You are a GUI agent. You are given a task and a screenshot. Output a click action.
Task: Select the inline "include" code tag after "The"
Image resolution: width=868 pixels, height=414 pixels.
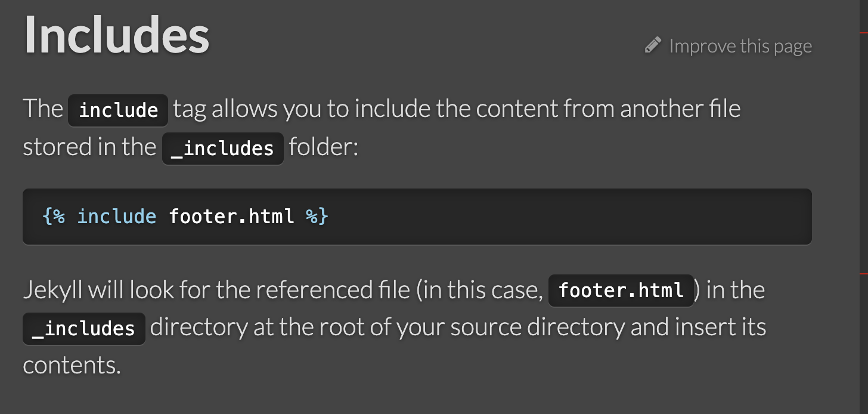pyautogui.click(x=118, y=110)
